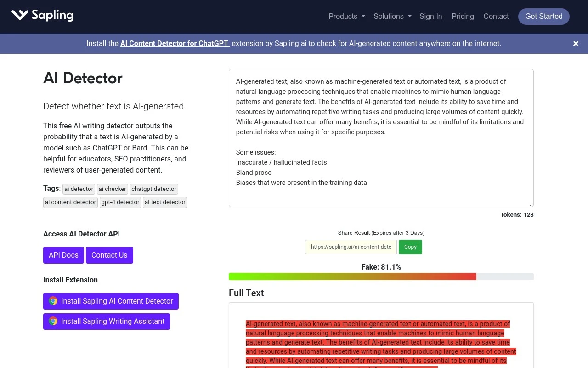Close the extension announcement banner
The height and width of the screenshot is (368, 588).
point(576,44)
